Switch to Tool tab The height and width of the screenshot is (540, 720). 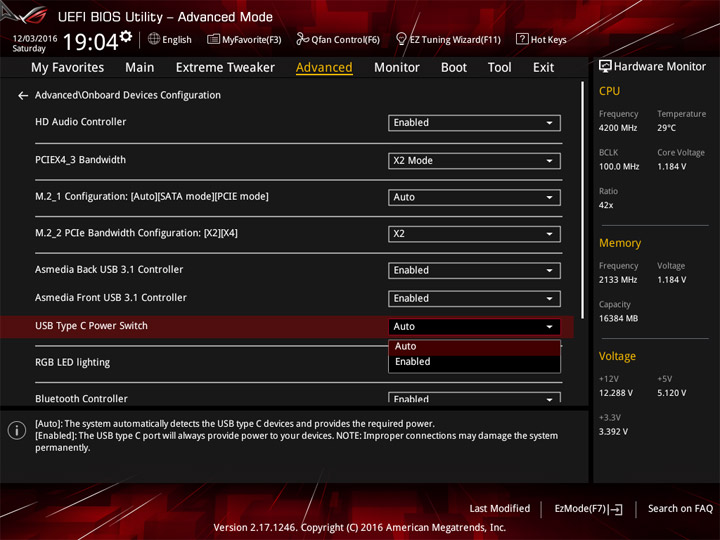click(500, 68)
